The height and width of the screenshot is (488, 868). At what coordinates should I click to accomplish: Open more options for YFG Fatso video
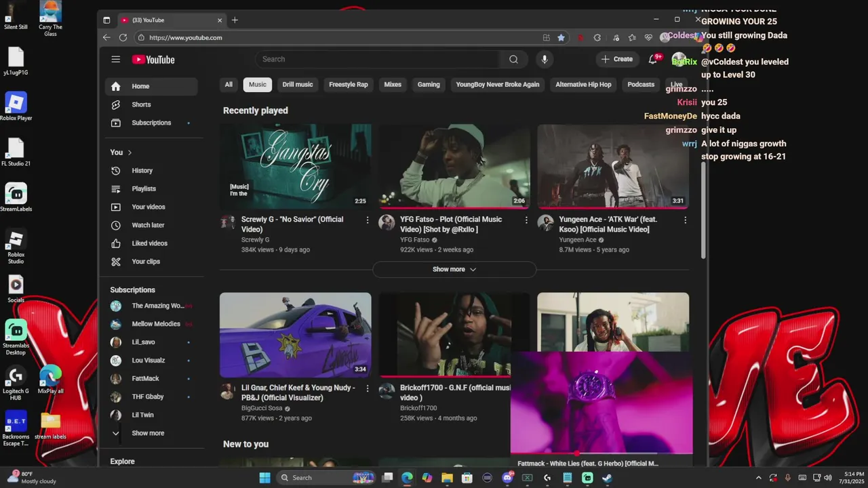point(526,220)
